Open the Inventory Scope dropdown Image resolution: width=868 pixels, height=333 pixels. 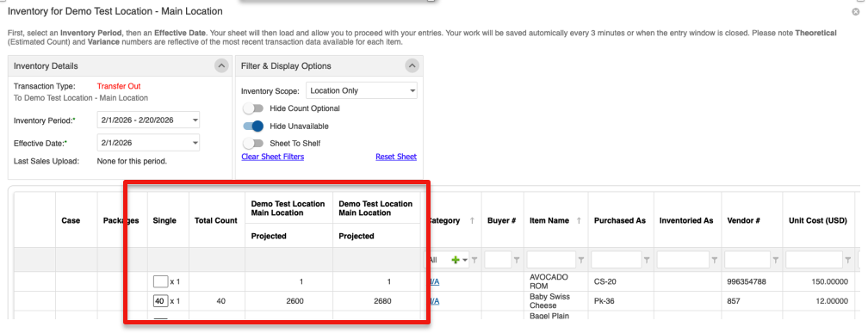coord(362,90)
